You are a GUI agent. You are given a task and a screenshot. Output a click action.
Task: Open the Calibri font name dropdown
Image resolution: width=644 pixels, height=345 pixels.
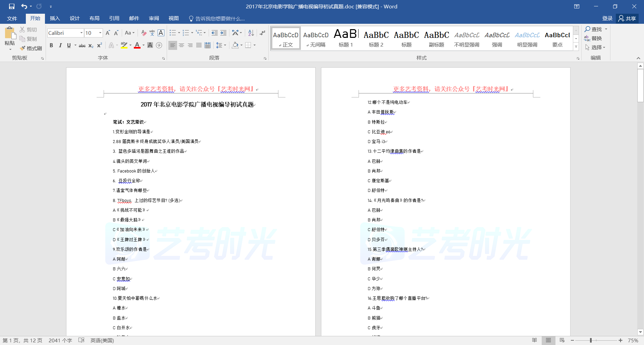[82, 33]
